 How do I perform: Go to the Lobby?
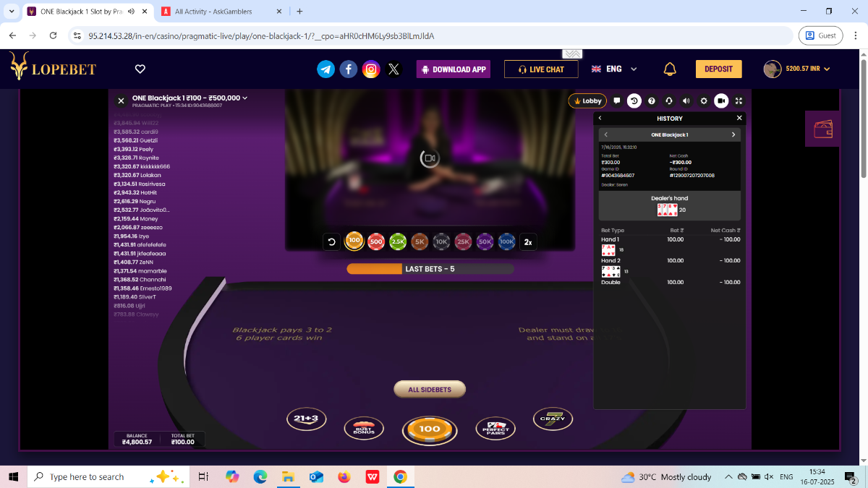click(x=587, y=101)
